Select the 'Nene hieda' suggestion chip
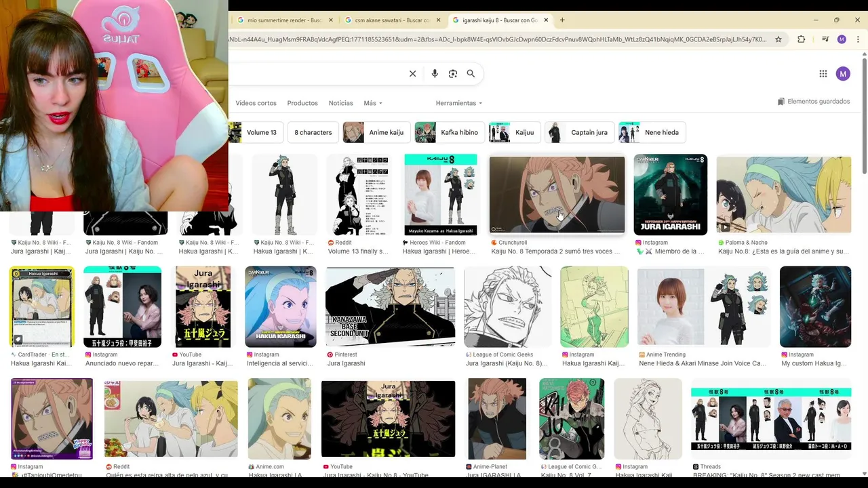The image size is (868, 488). tap(652, 132)
